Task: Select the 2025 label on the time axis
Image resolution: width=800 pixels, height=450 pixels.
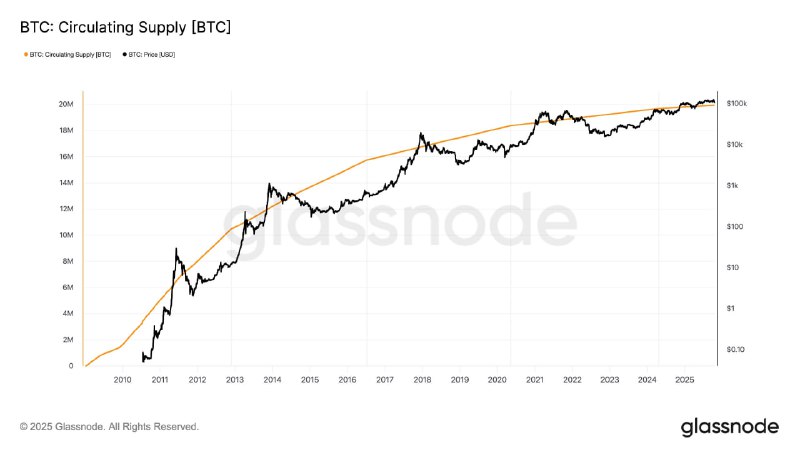Action: click(x=684, y=380)
